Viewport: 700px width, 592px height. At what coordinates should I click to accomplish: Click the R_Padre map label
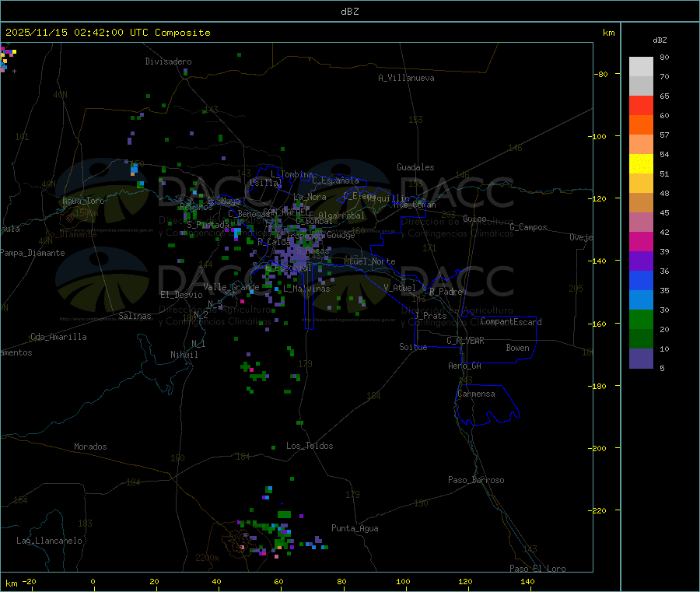446,292
